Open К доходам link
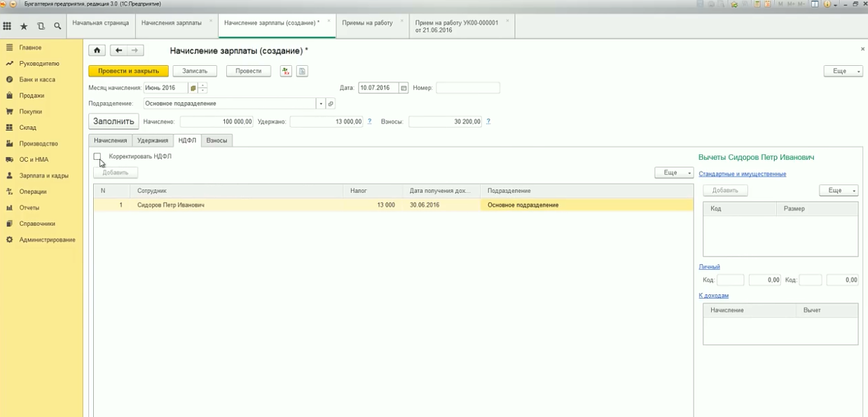 click(714, 296)
